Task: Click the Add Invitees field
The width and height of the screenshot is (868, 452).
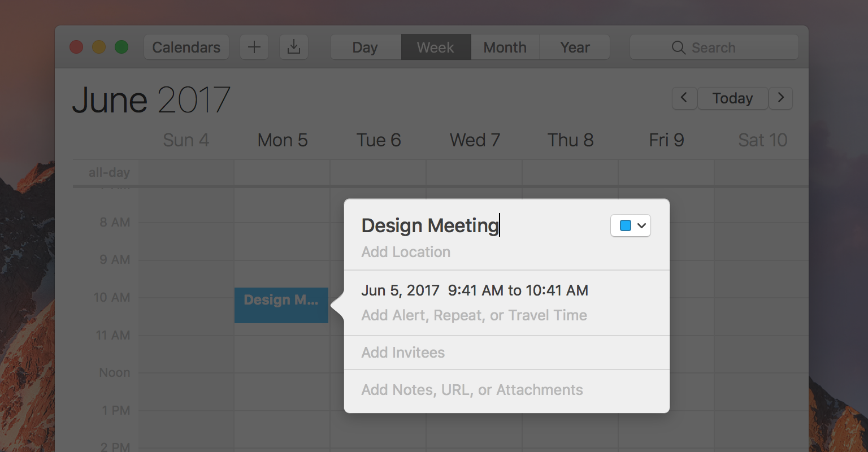Action: click(403, 353)
